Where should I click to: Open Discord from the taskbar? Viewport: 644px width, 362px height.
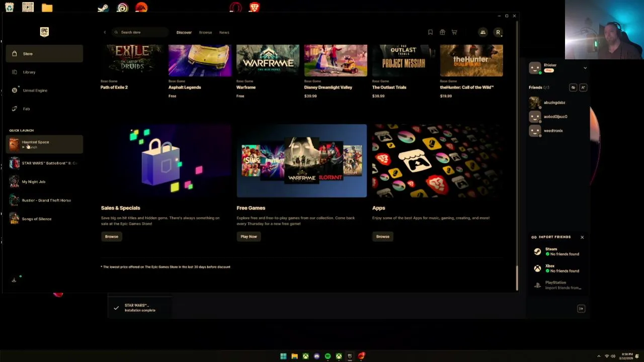click(316, 356)
